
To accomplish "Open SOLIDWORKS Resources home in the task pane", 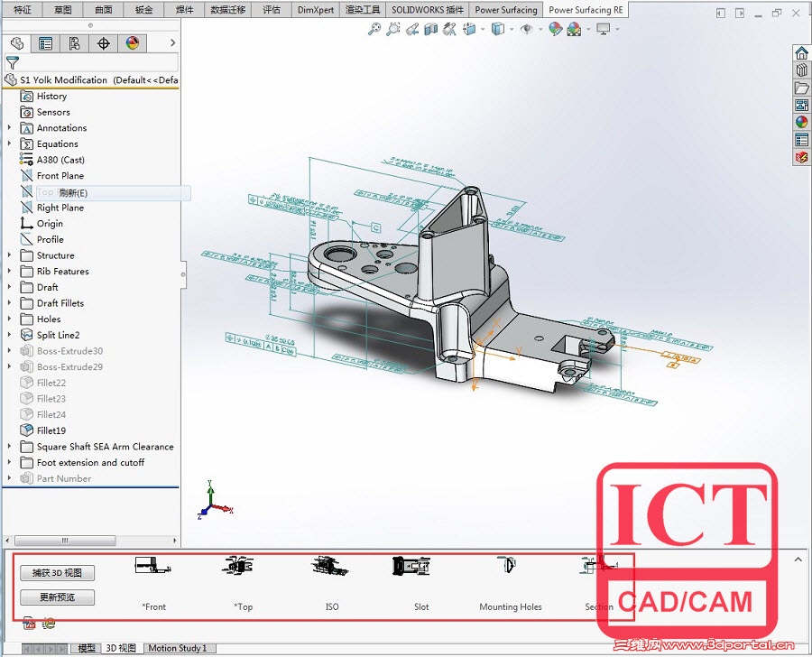I will point(802,53).
